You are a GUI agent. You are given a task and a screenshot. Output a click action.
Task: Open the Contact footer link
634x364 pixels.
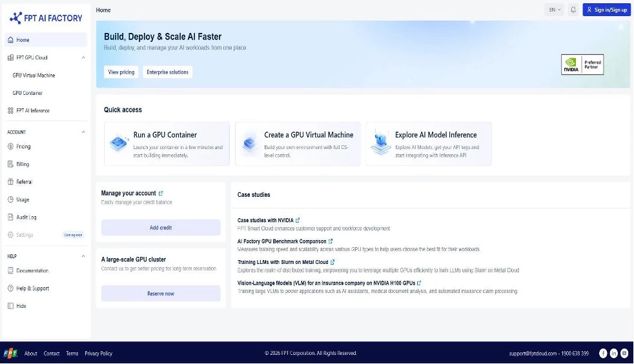[52, 354]
